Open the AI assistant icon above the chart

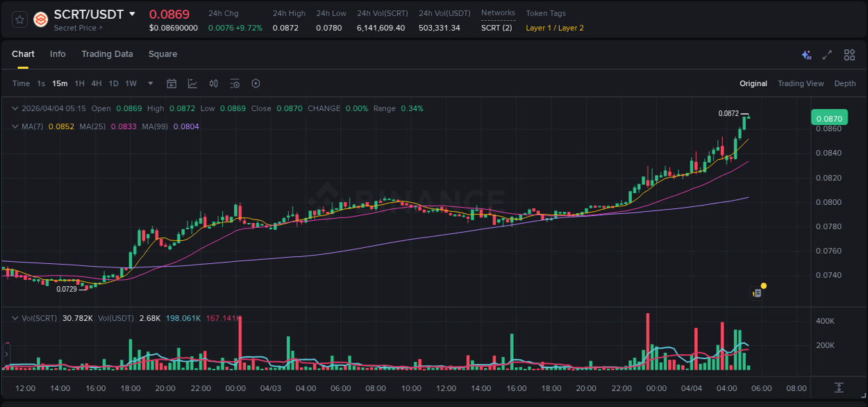(x=806, y=54)
